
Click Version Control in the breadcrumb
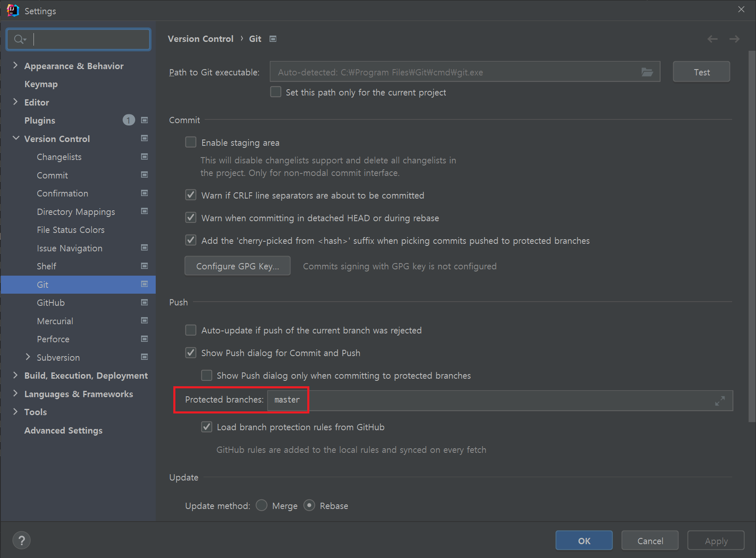[x=201, y=39]
